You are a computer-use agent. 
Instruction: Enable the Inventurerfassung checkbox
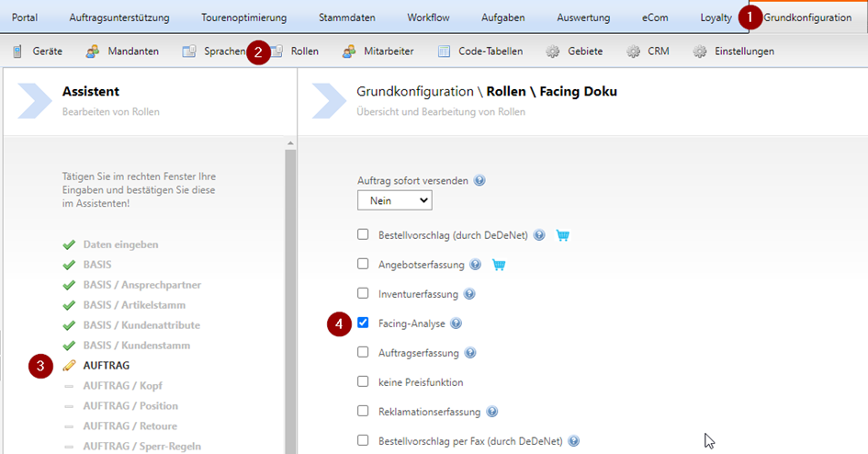tap(363, 293)
